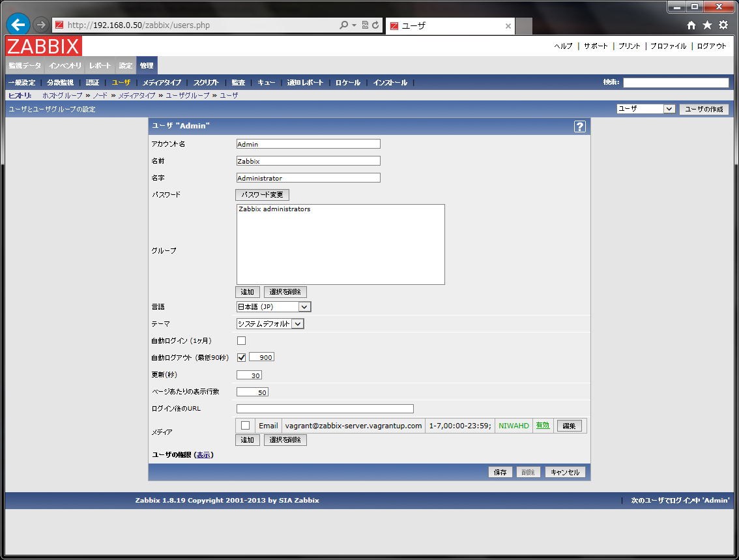
Task: Click the compatibility view icon in address bar
Action: pyautogui.click(x=365, y=25)
